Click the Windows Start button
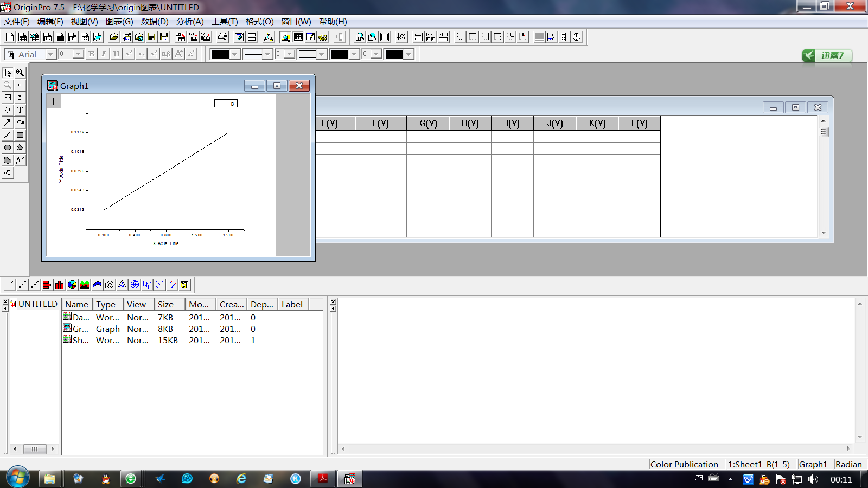 click(17, 478)
